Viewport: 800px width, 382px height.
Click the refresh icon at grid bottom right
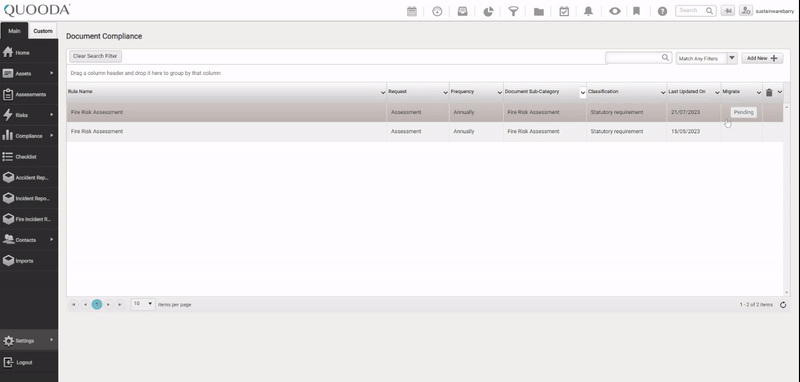tap(783, 305)
